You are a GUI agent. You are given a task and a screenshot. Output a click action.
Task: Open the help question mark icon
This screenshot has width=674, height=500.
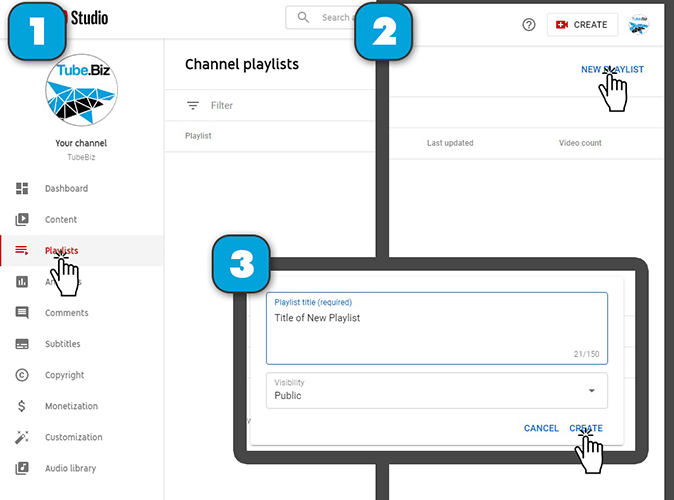(529, 25)
